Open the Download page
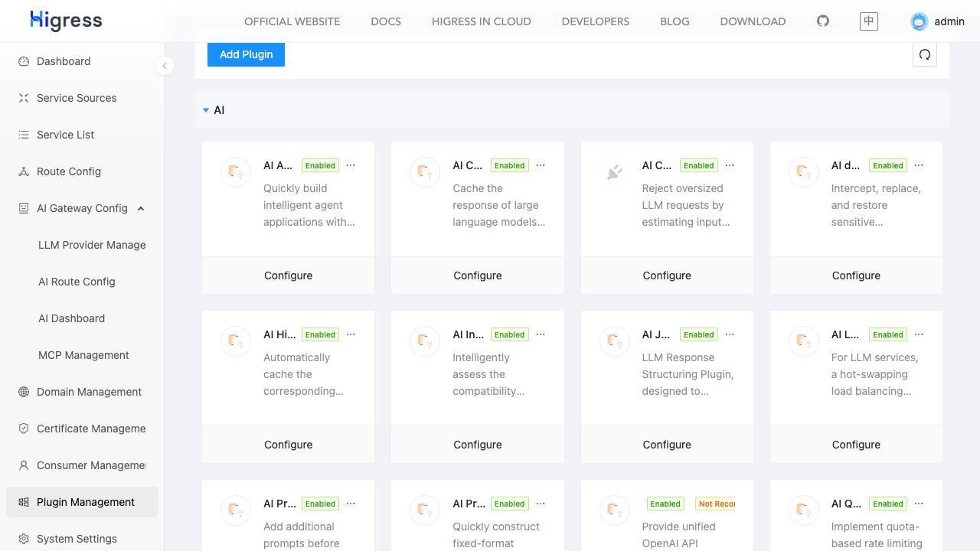 pos(753,21)
